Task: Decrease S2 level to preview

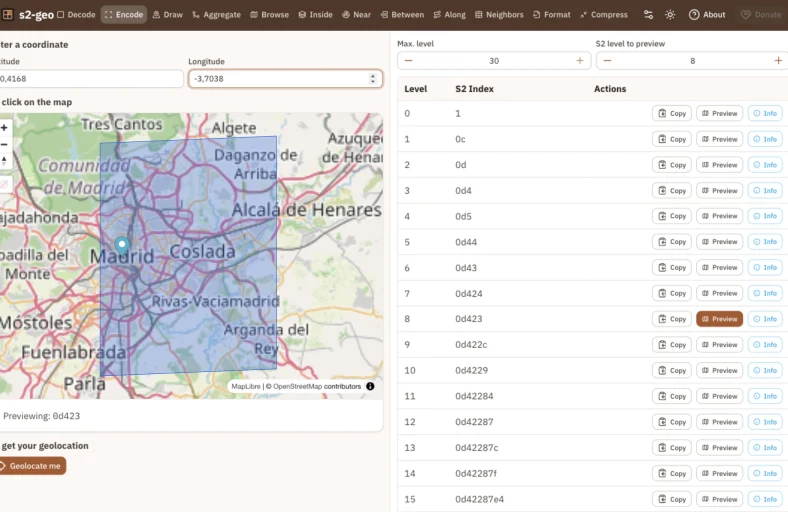Action: (x=607, y=61)
